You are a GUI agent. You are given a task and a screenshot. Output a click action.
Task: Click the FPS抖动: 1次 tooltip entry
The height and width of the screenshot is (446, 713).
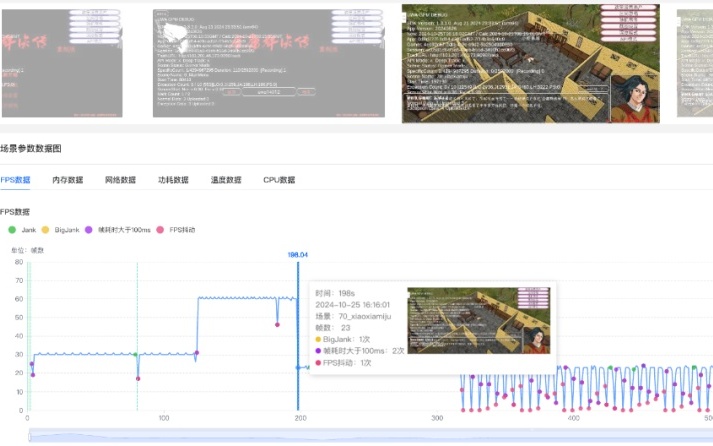(343, 363)
